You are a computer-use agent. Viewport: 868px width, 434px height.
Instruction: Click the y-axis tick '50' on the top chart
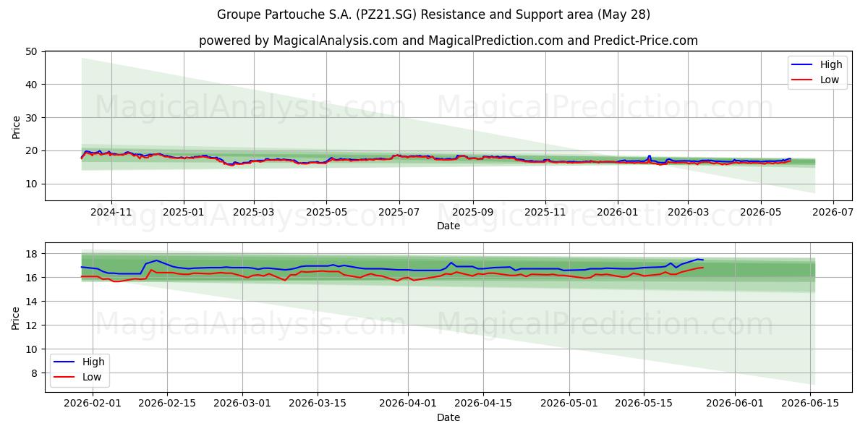pos(31,51)
